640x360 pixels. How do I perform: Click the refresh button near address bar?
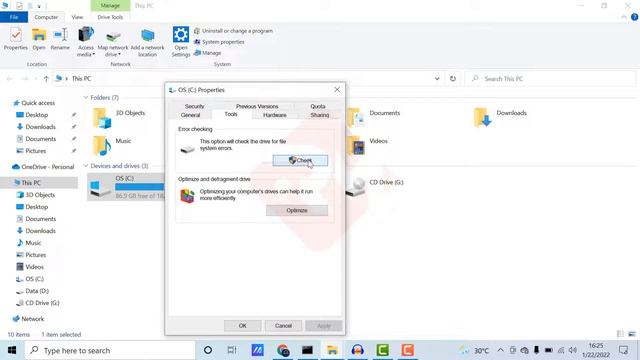453,78
